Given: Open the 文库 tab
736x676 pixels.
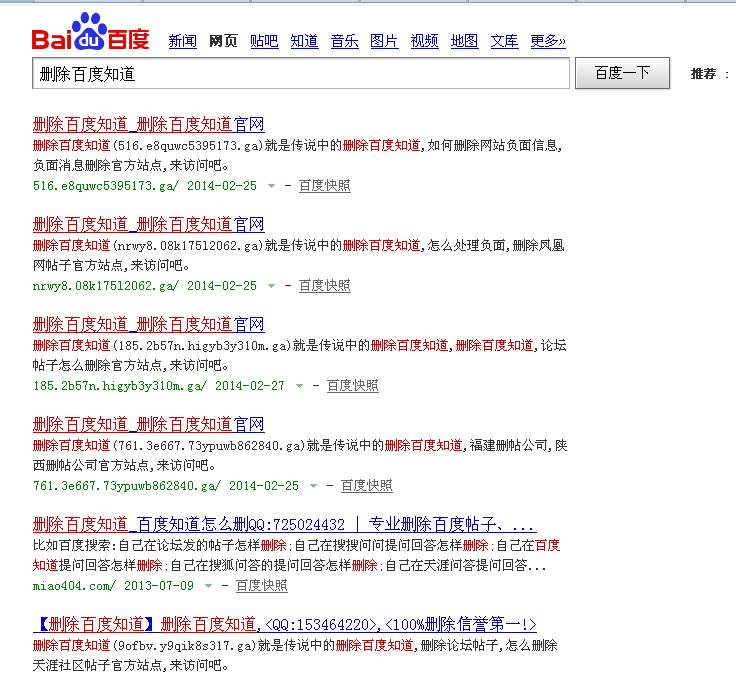Looking at the screenshot, I should 505,41.
